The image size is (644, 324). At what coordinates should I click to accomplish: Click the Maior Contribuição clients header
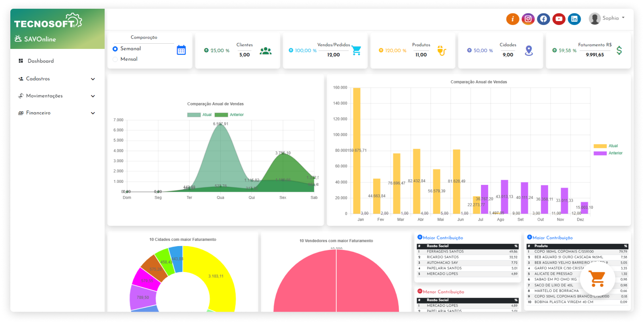click(x=442, y=238)
